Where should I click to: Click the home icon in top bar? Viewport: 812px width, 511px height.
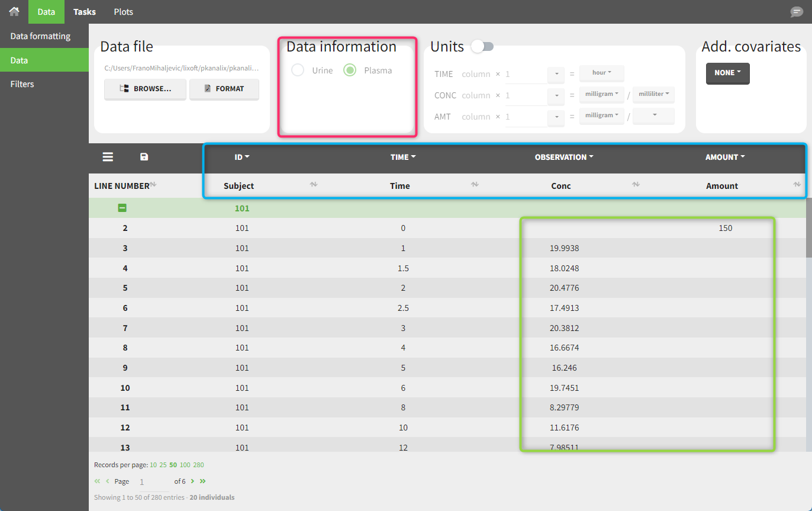[x=14, y=12]
